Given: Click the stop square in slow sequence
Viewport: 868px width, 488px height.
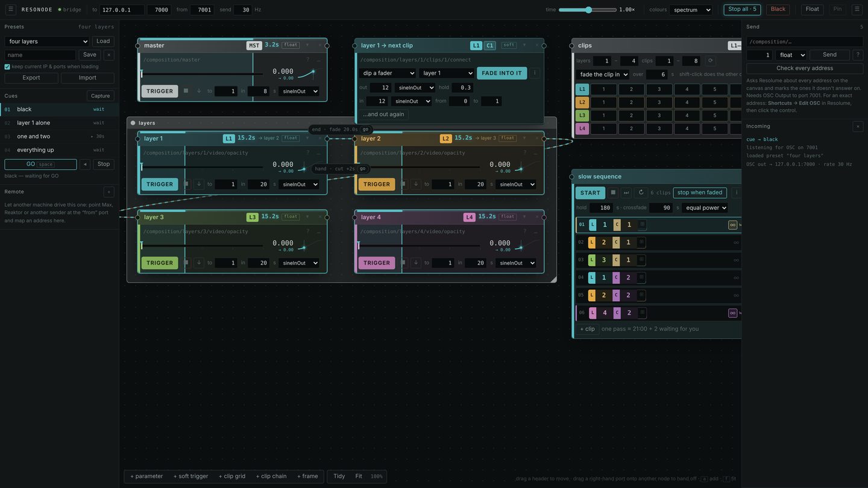Looking at the screenshot, I should [613, 193].
